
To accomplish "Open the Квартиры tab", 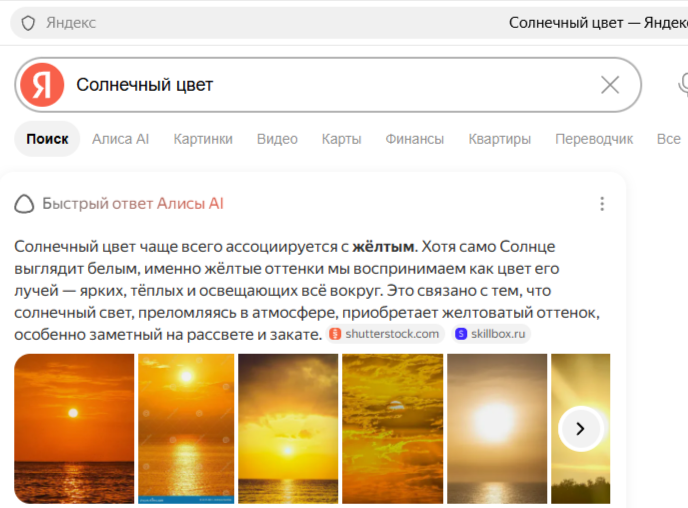I will tap(500, 139).
